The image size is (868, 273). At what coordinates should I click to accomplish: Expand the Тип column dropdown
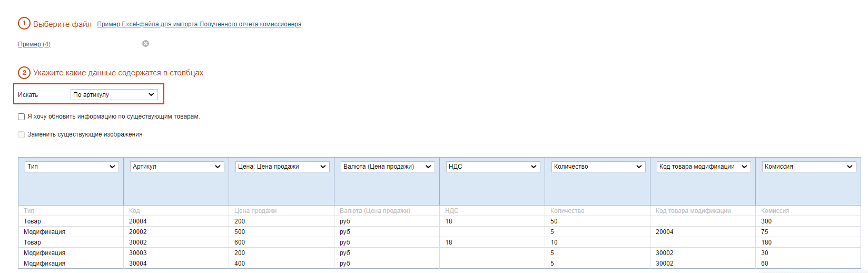point(72,167)
